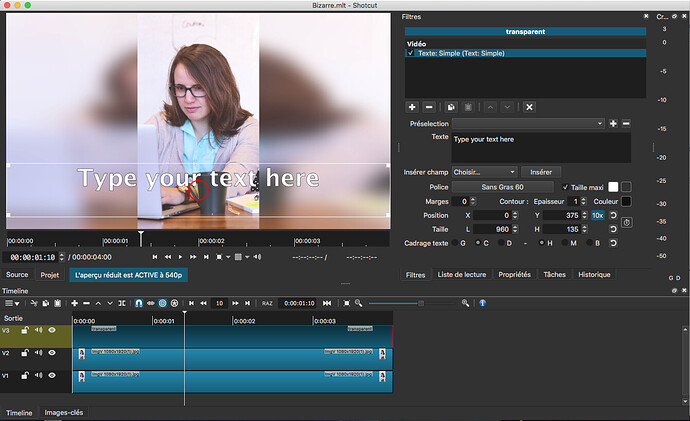Split clip at the playhead icon
The width and height of the screenshot is (690, 421).
pyautogui.click(x=122, y=303)
